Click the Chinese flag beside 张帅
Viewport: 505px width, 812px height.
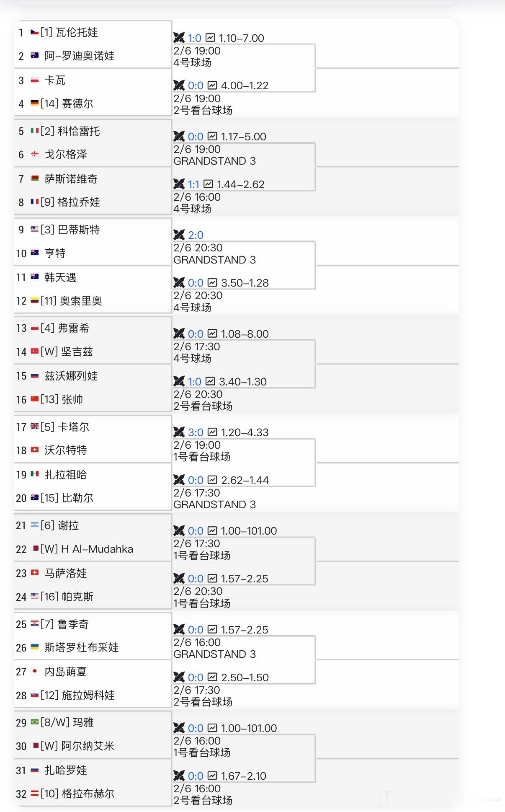[x=35, y=400]
